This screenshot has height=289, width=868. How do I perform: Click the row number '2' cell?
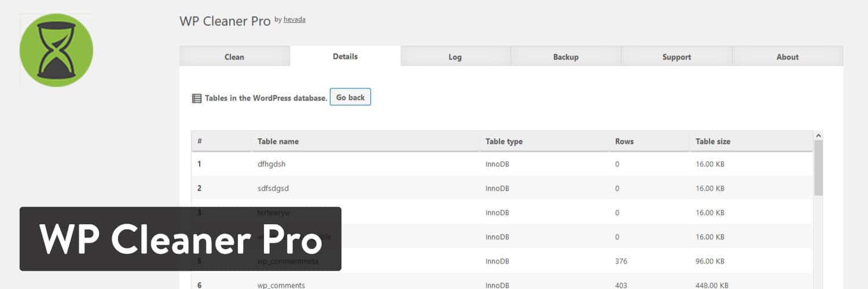click(x=199, y=188)
